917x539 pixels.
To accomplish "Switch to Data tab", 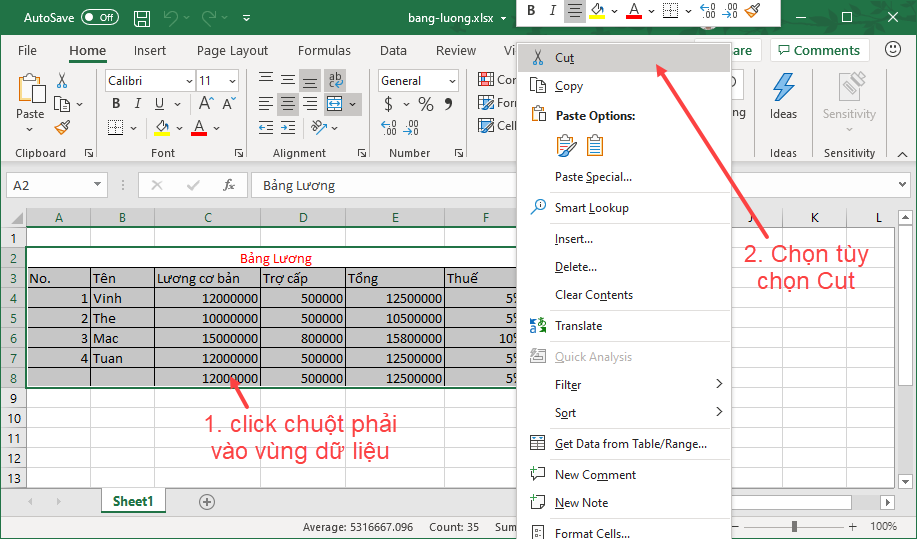I will click(x=393, y=51).
